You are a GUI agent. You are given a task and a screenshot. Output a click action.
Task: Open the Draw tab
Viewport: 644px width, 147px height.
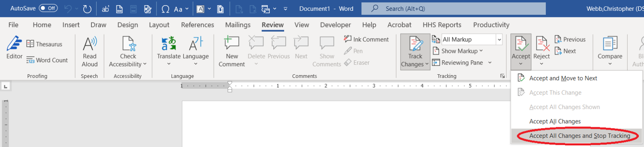(x=98, y=25)
